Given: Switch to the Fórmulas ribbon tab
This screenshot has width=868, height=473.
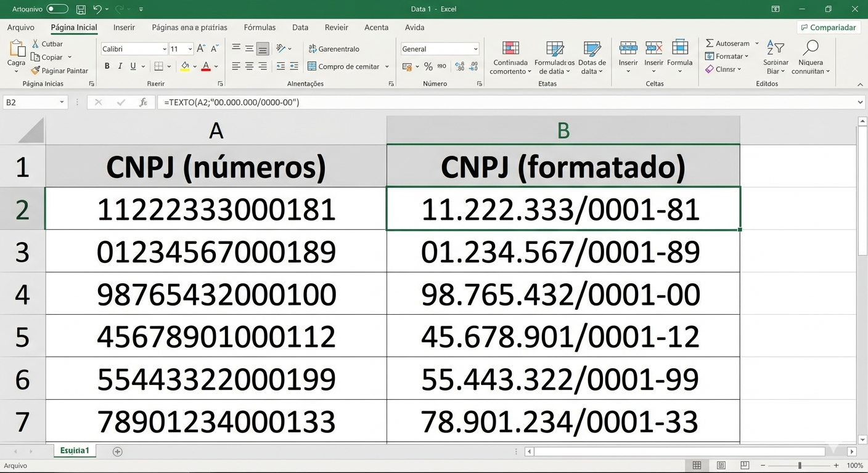Looking at the screenshot, I should 260,27.
